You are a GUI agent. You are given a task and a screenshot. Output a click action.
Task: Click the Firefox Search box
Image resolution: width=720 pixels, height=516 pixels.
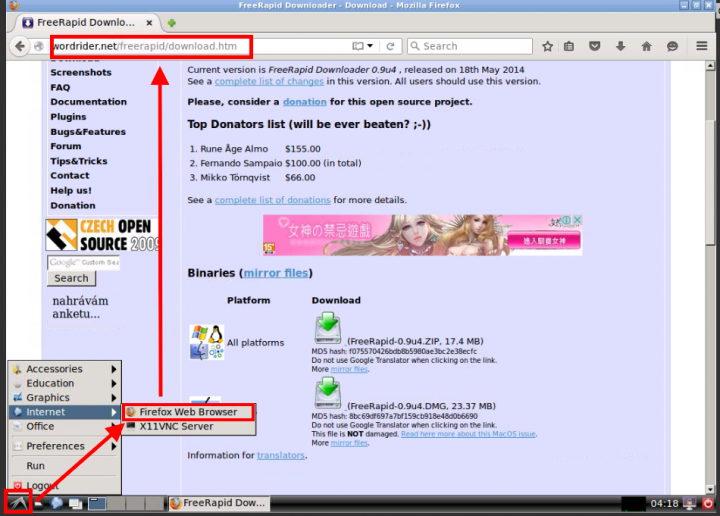pos(470,46)
